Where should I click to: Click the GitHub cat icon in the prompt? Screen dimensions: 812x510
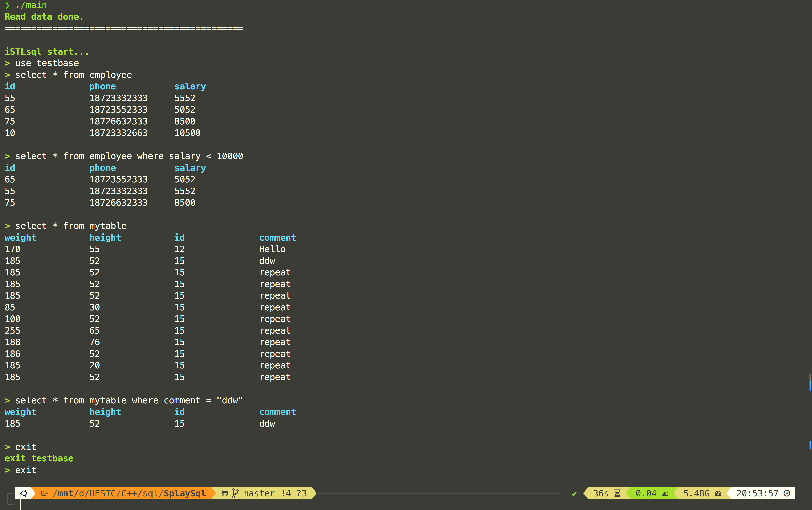225,494
